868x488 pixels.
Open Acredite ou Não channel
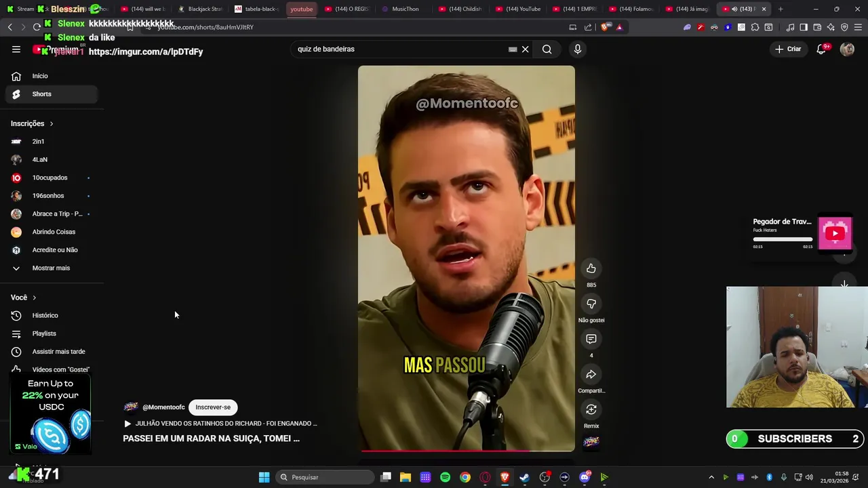click(52, 250)
